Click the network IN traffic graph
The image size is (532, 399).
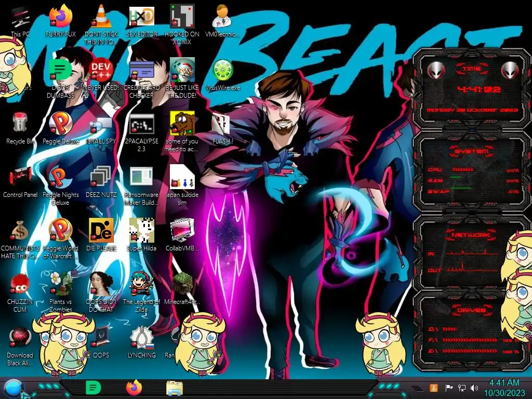pyautogui.click(x=472, y=252)
